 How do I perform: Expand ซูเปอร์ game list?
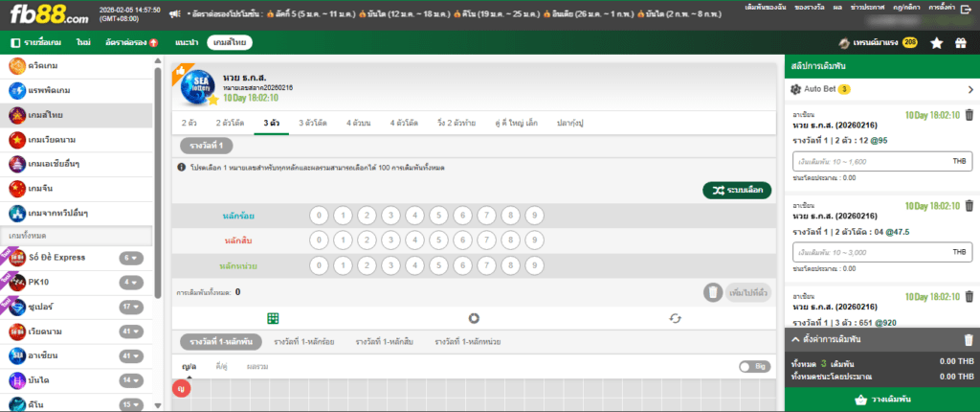click(x=132, y=307)
